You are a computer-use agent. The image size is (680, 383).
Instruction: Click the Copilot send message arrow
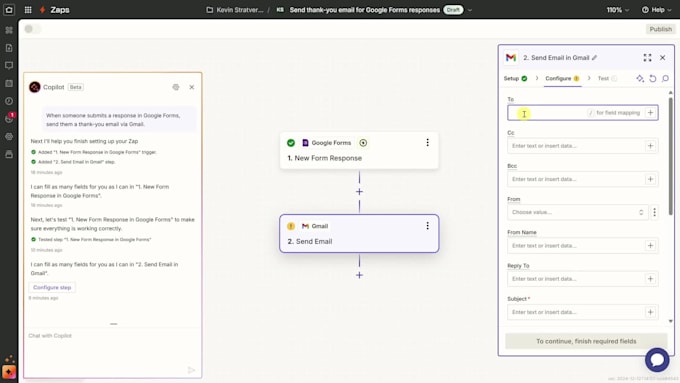[191, 370]
